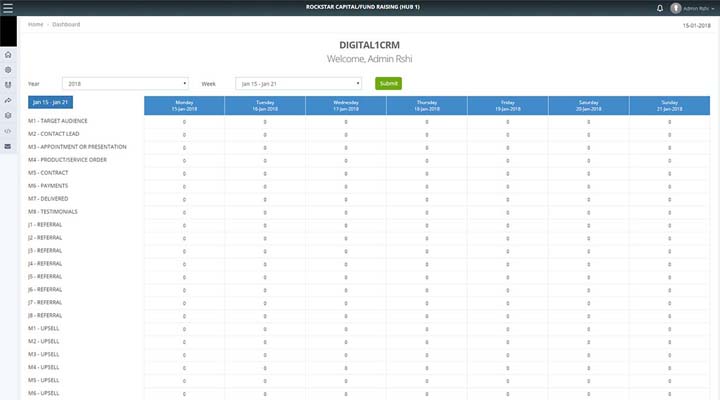The height and width of the screenshot is (400, 720).
Task: Select the Wednesday 17-Jan-2018 column header
Action: [x=346, y=106]
